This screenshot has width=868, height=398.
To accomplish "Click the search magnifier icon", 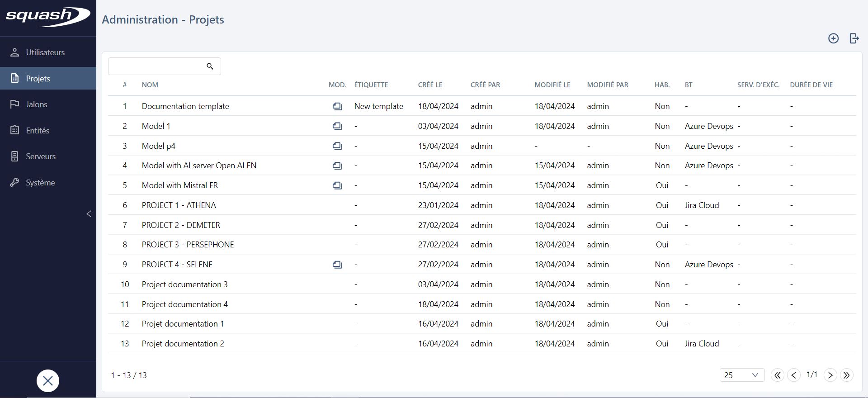I will (210, 66).
